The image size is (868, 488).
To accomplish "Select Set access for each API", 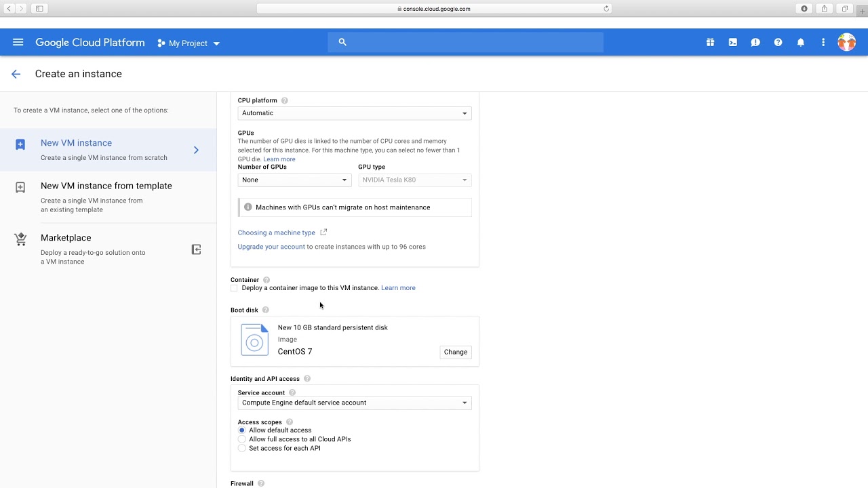I will (x=241, y=448).
